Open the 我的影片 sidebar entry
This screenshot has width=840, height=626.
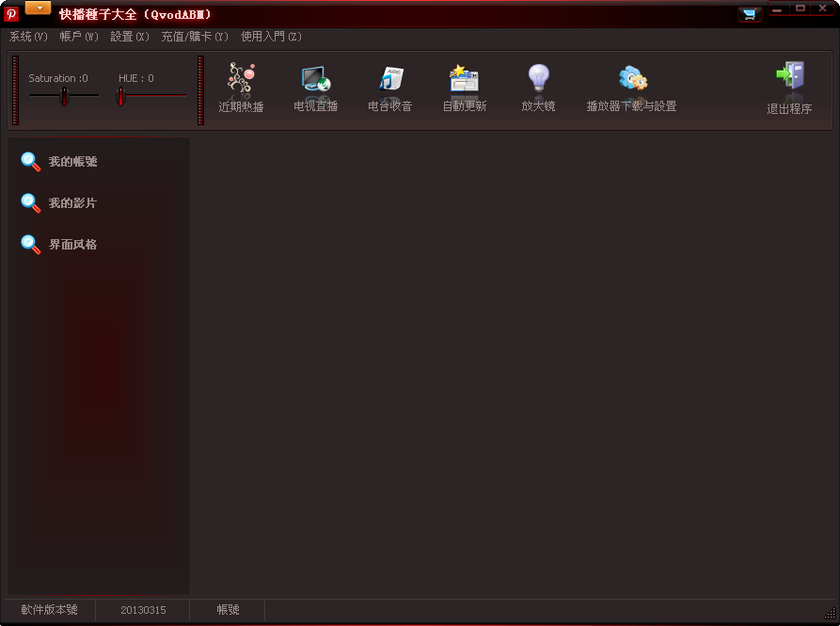[72, 203]
